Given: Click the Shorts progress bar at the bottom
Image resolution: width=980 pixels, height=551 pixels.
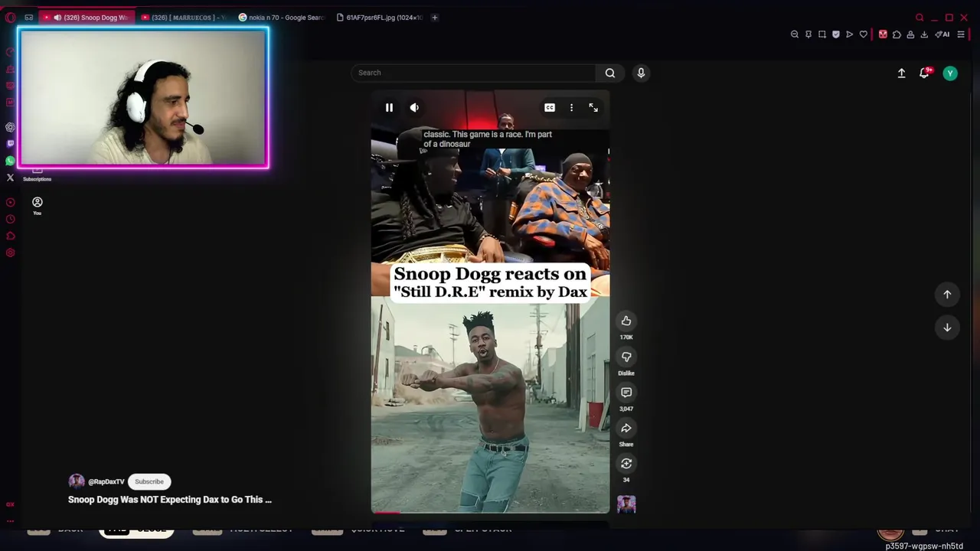Looking at the screenshot, I should pos(490,513).
